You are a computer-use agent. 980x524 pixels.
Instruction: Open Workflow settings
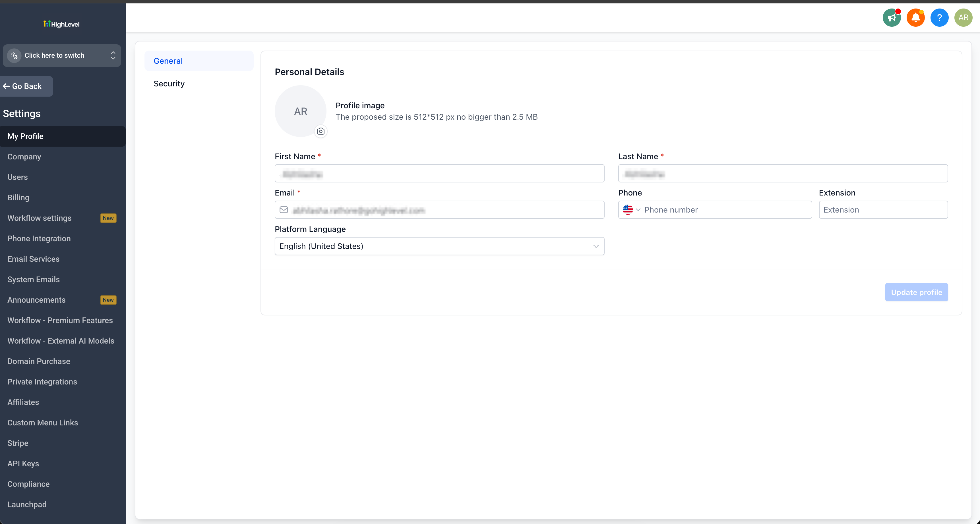(x=63, y=218)
